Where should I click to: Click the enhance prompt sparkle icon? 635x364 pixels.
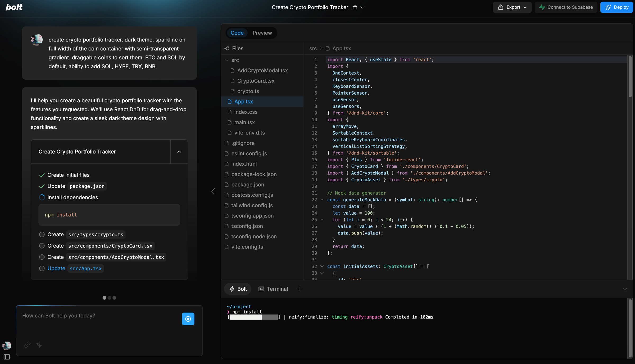[x=39, y=345]
